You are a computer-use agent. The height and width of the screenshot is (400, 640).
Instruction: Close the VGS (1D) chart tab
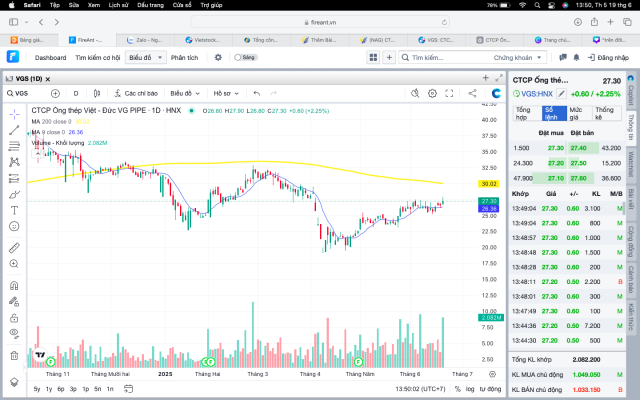(48, 79)
